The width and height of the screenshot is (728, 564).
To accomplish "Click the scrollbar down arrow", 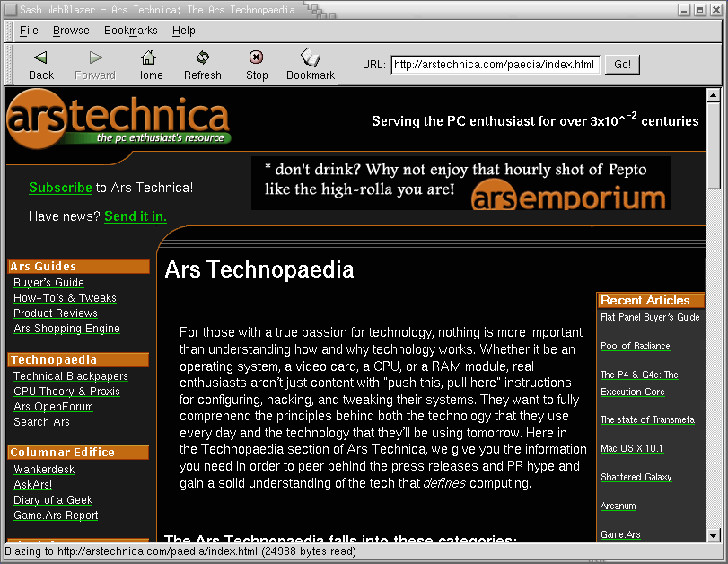I will tap(713, 535).
